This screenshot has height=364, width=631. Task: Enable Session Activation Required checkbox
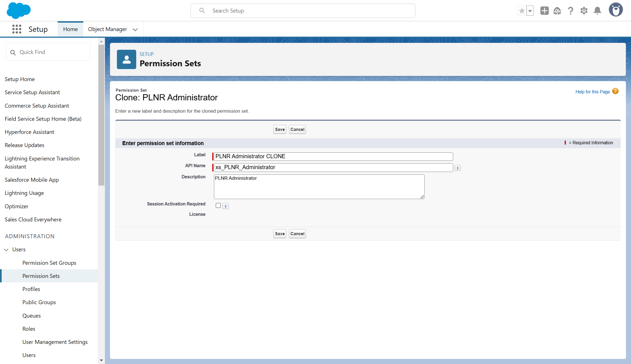[218, 205]
